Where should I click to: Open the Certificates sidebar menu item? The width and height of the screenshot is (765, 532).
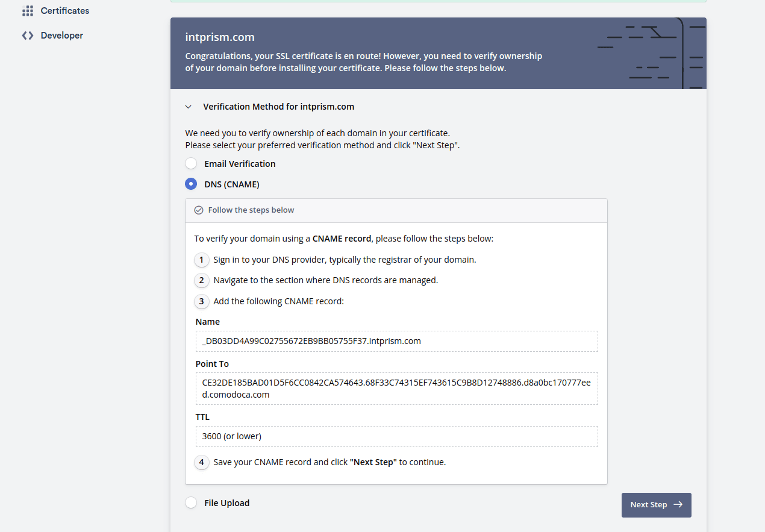(64, 11)
